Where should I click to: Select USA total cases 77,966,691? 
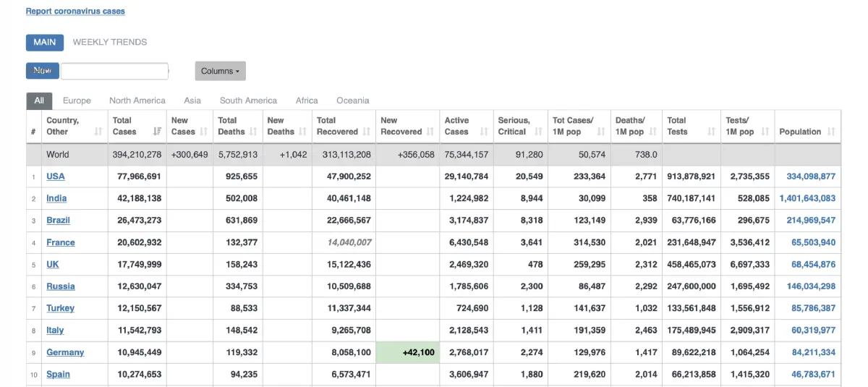click(139, 176)
